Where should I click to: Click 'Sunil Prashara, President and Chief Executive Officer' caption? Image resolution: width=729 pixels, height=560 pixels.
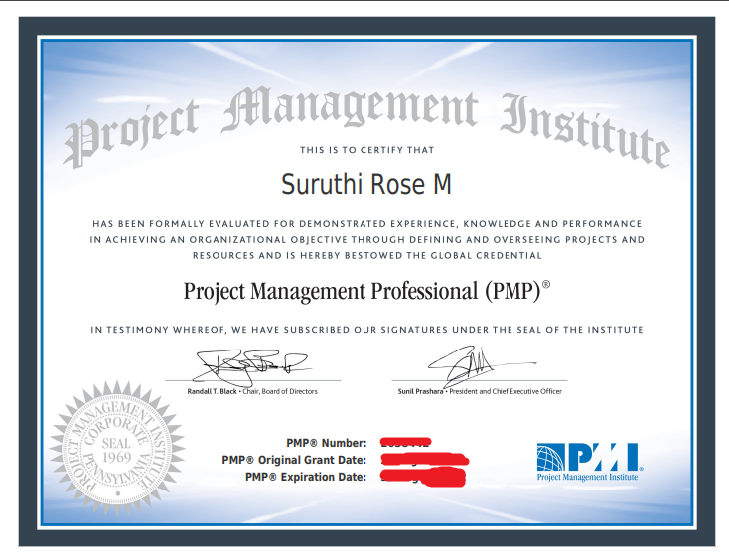(480, 391)
